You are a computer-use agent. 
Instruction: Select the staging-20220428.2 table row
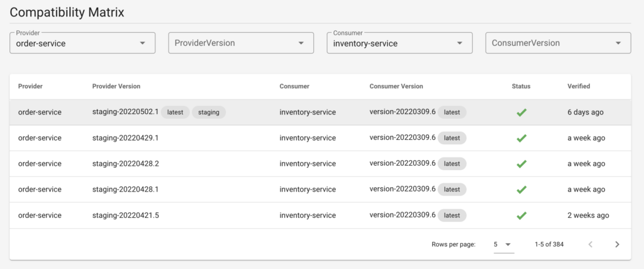tap(320, 164)
